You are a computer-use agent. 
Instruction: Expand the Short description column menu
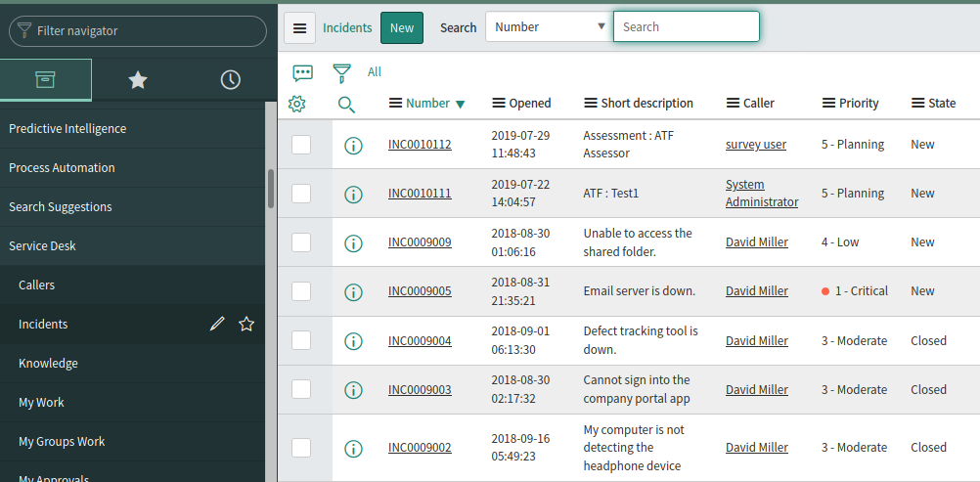coord(590,104)
